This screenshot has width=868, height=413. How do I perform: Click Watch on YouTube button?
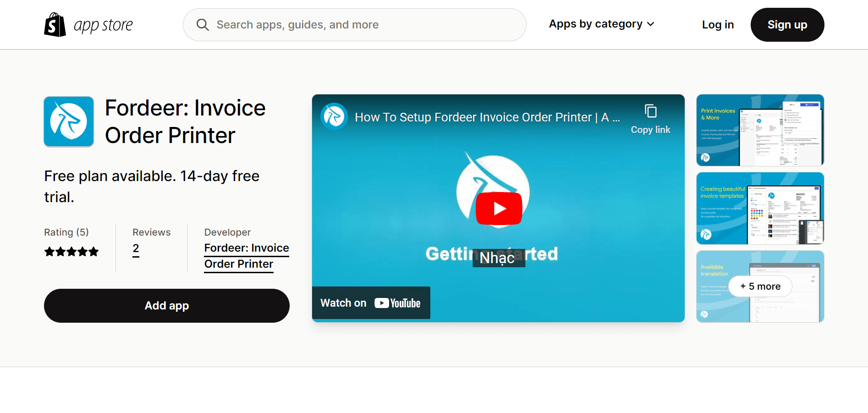(371, 303)
